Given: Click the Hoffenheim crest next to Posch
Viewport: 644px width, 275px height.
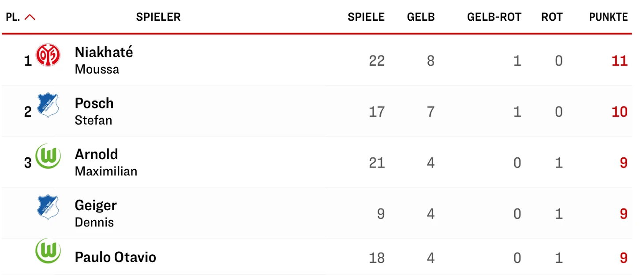Looking at the screenshot, I should click(48, 106).
